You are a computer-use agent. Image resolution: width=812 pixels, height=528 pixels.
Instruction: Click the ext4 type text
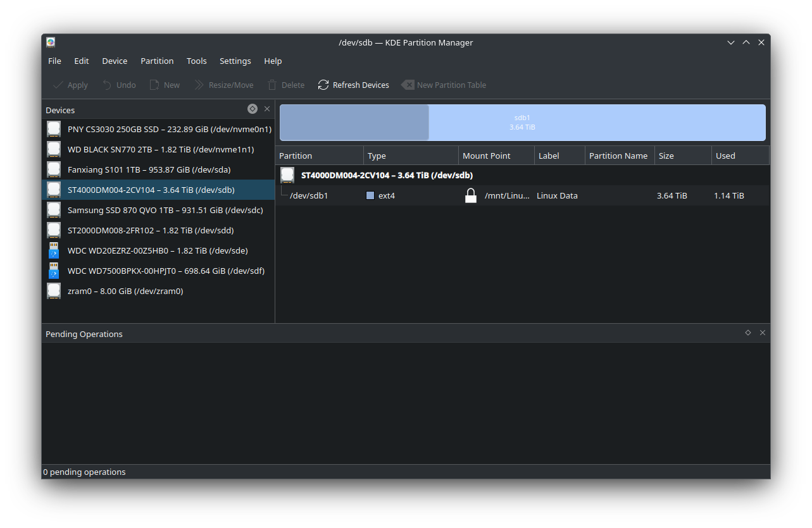387,196
